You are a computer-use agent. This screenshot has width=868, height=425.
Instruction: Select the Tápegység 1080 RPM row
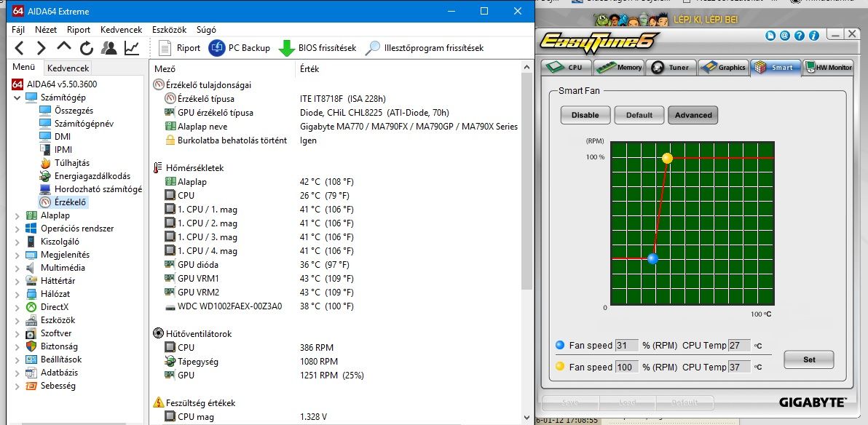336,362
